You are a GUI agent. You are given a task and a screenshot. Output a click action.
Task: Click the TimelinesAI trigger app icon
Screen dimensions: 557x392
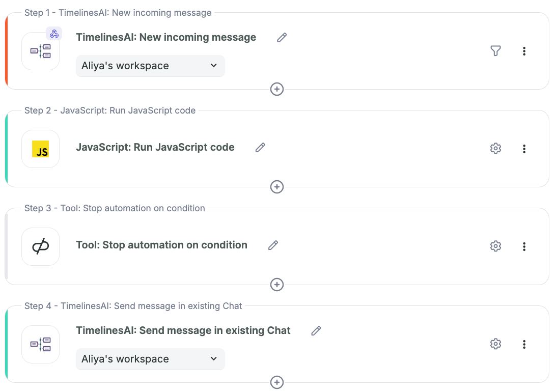pos(40,51)
